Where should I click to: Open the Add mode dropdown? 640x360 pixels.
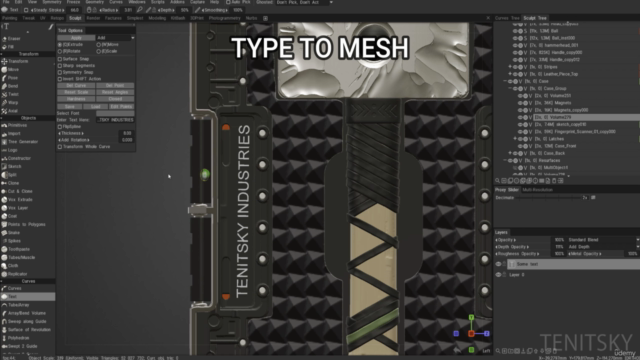coord(116,38)
